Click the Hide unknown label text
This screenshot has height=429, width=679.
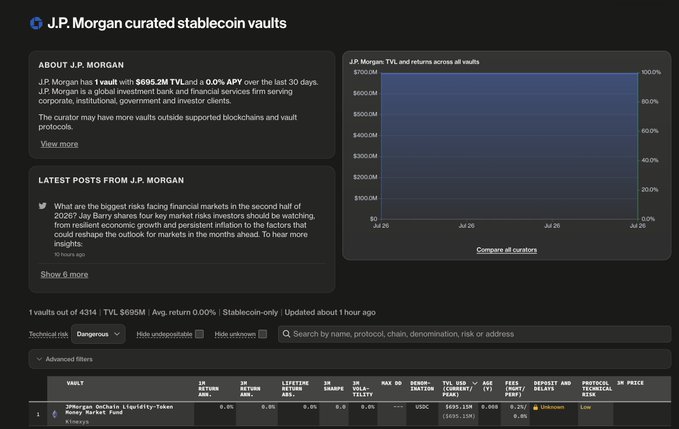[235, 334]
